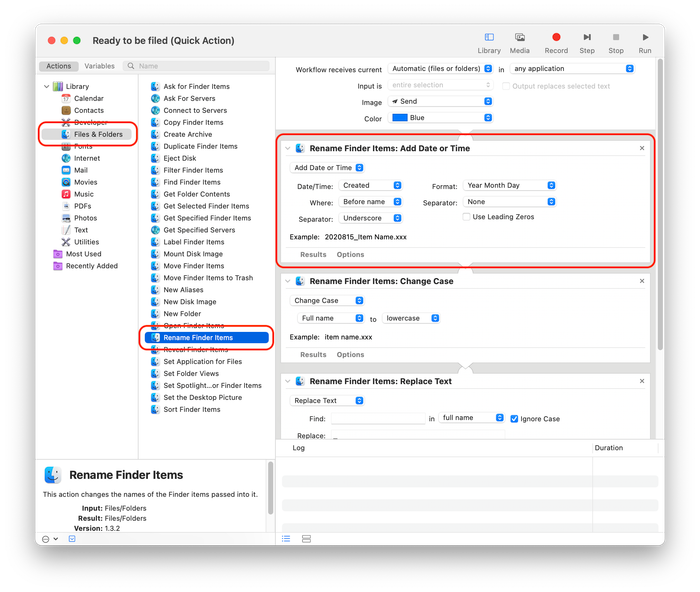This screenshot has height=592, width=700.
Task: Open the Media browser
Action: 520,43
